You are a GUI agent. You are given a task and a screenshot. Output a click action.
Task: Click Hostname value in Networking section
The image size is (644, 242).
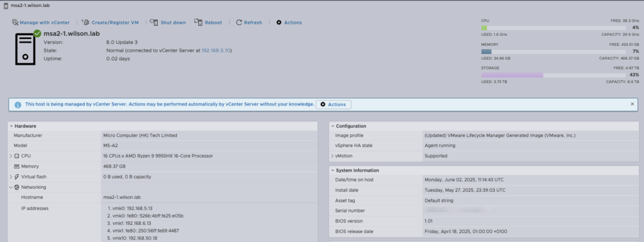(x=121, y=197)
